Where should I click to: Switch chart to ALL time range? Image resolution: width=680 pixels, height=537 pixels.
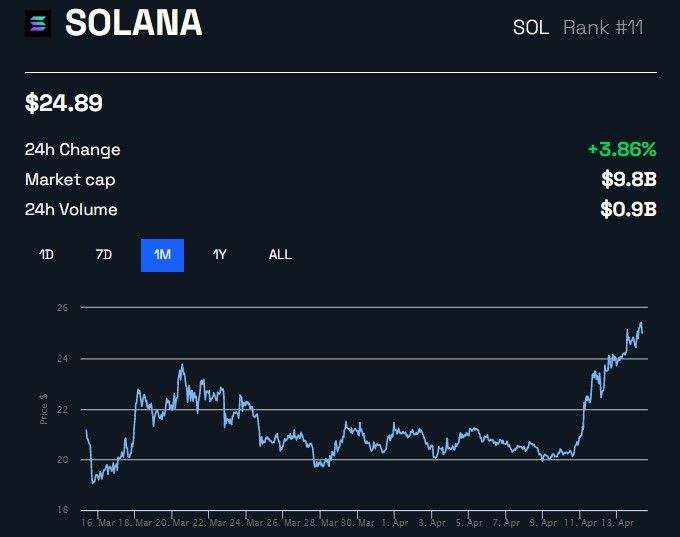[280, 255]
